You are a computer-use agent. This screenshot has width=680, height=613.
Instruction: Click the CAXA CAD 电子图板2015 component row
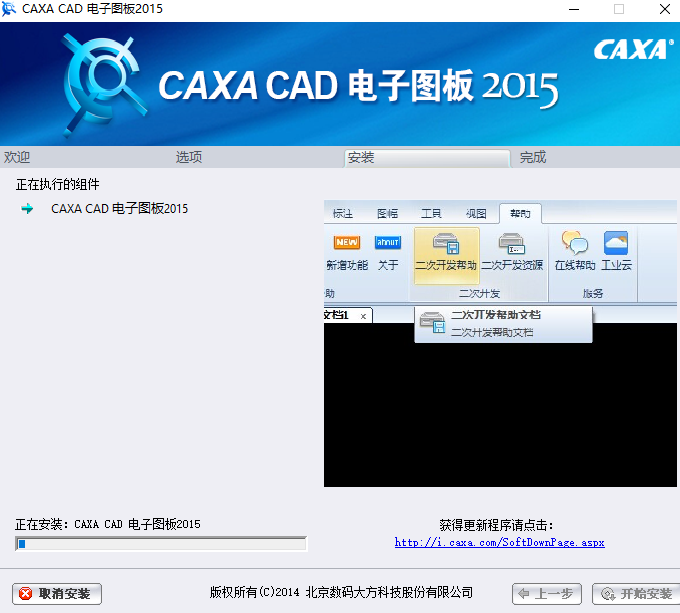point(119,209)
